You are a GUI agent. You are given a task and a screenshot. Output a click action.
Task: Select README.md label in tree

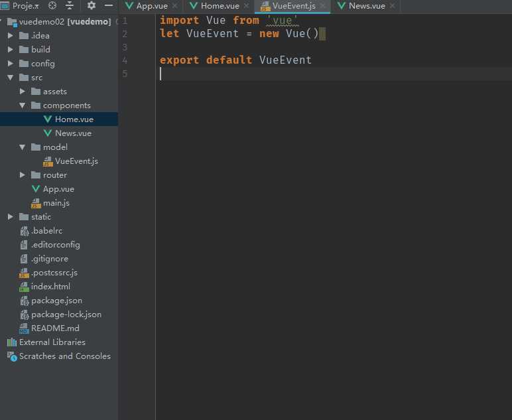[55, 328]
